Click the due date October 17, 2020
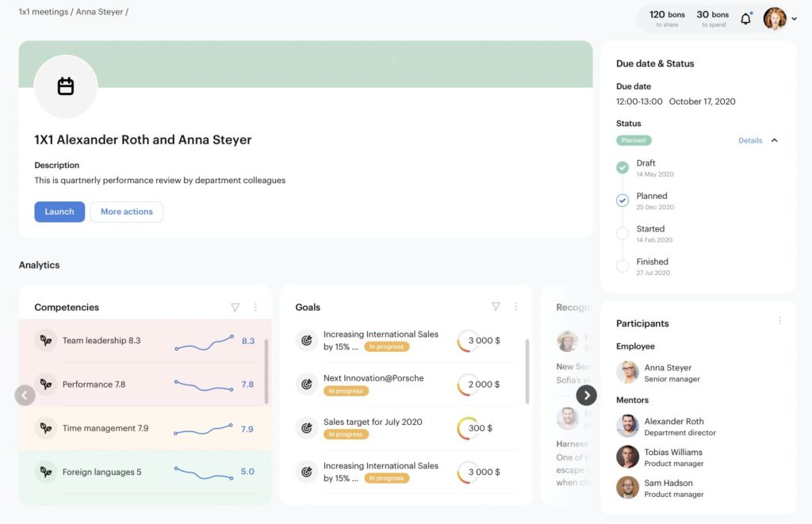812x524 pixels. [702, 101]
